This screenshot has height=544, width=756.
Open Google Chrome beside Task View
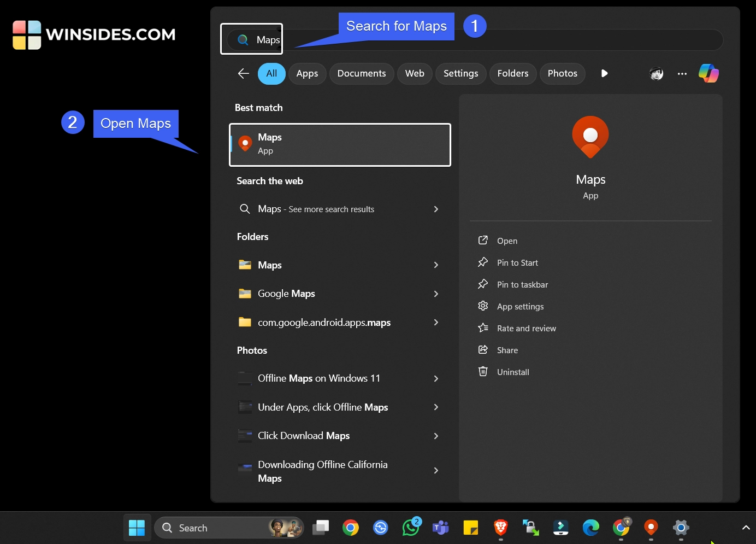(x=351, y=528)
